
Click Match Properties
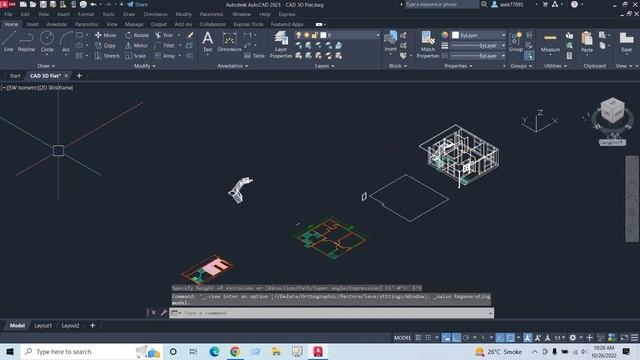click(x=428, y=45)
